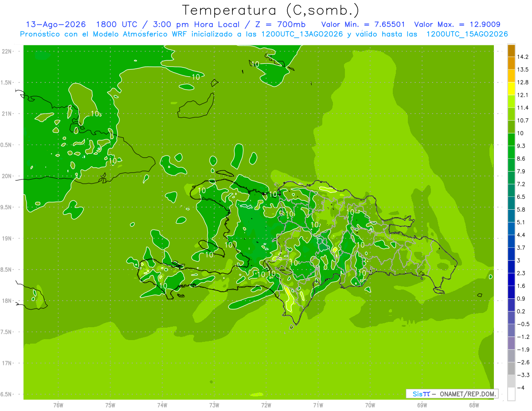This screenshot has width=532, height=411.
Task: Pick the white swatch below -4 in legend
Action: [511, 394]
